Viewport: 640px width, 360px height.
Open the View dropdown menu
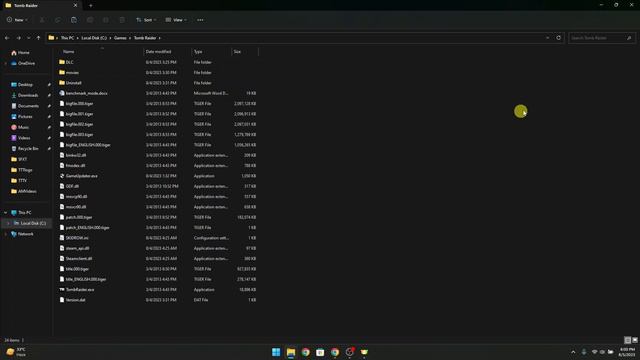(176, 20)
